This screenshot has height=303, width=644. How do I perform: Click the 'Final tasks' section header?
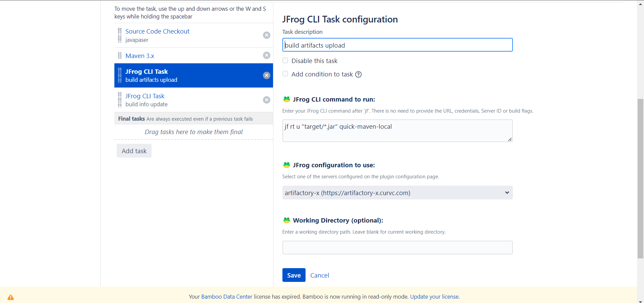pyautogui.click(x=194, y=119)
